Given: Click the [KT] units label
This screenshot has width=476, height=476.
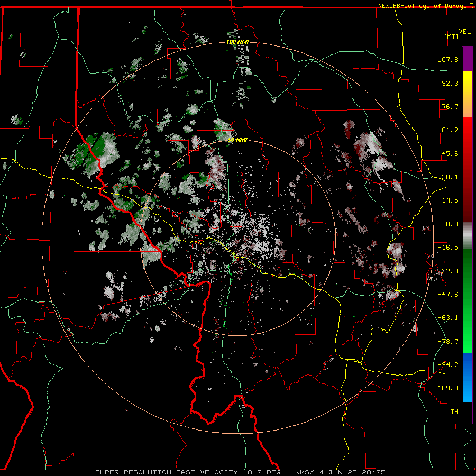Looking at the screenshot, I should click(x=452, y=36).
